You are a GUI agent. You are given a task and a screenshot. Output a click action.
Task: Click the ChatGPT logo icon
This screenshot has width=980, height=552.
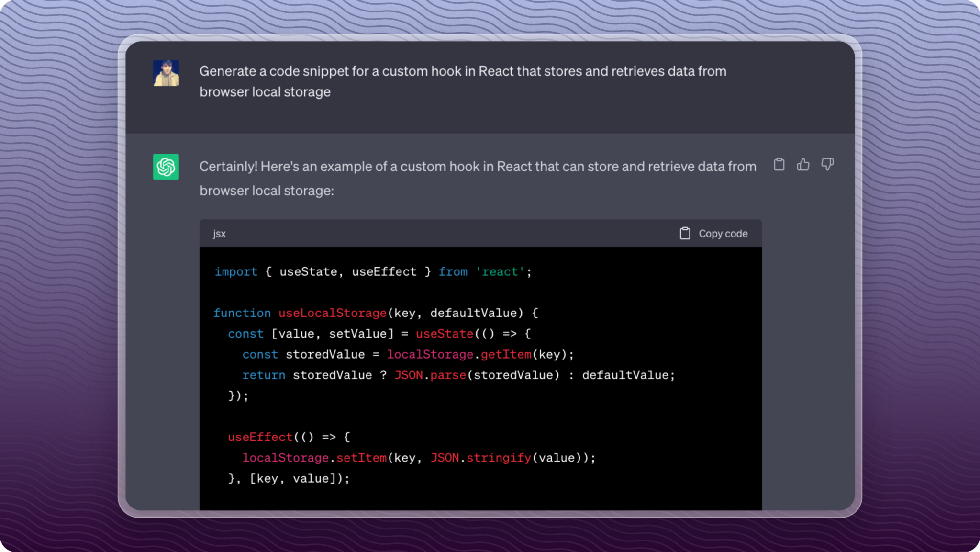point(166,166)
